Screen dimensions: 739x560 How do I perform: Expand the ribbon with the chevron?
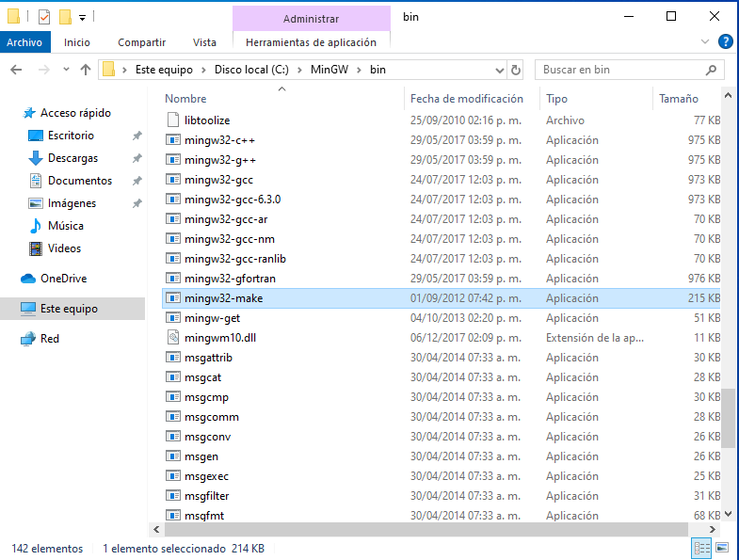tap(705, 42)
